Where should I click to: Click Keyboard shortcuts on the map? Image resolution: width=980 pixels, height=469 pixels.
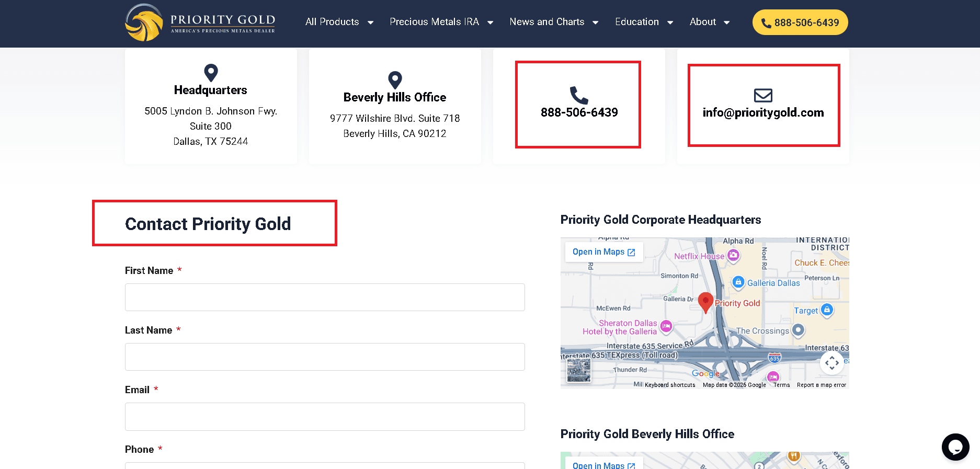[x=670, y=385]
